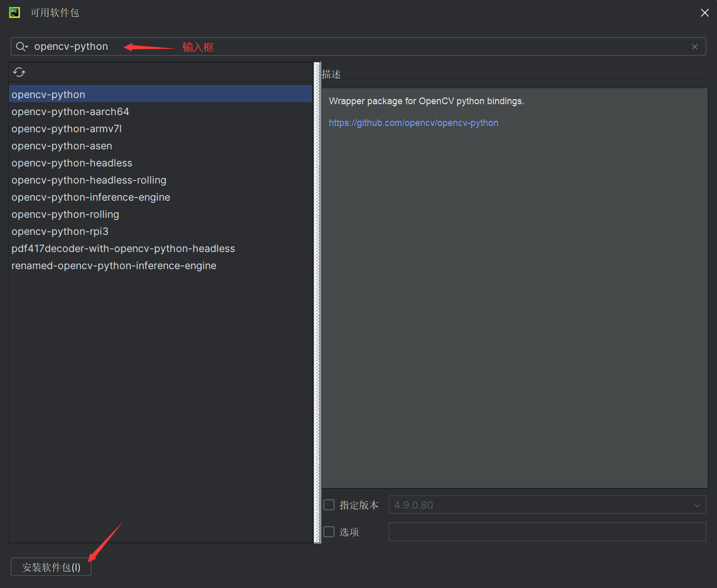The image size is (717, 588).
Task: Open the version 4.9.0.80 dropdown
Action: pos(547,505)
